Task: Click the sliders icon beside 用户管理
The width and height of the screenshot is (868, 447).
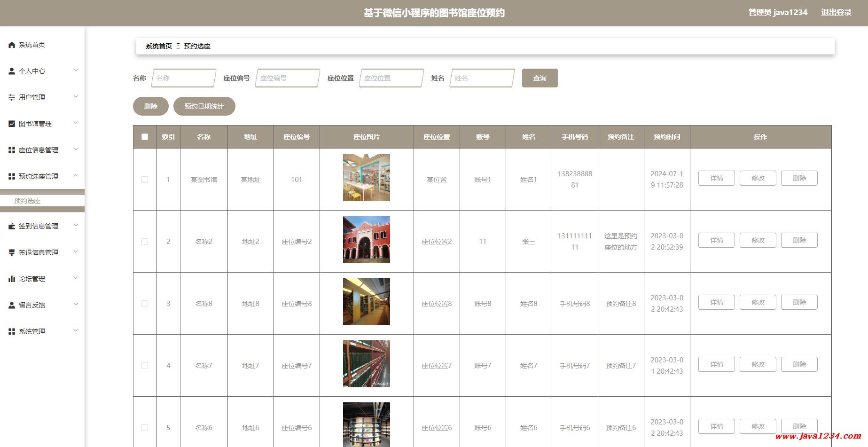Action: (x=12, y=97)
